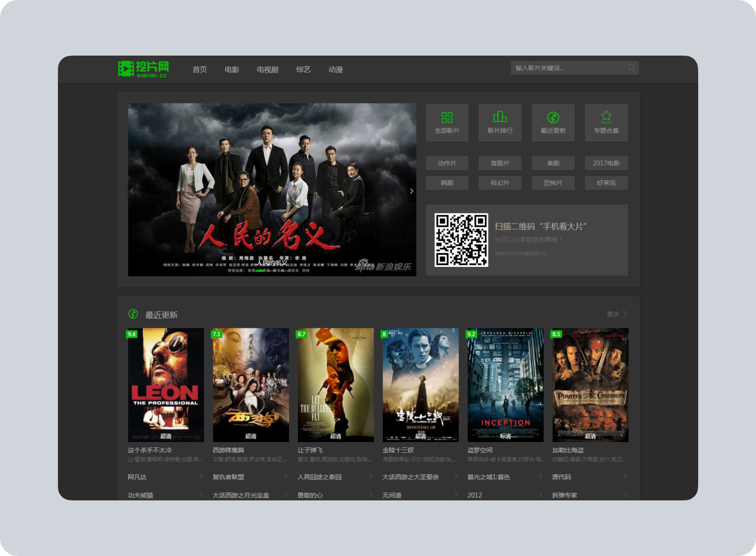Click the lightning icon beside 最近更新 heading

point(133,314)
